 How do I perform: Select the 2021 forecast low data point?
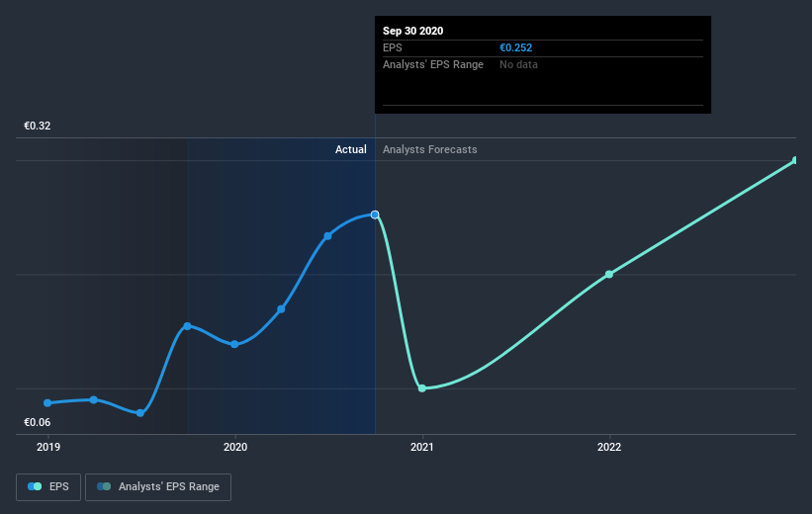[x=422, y=388]
